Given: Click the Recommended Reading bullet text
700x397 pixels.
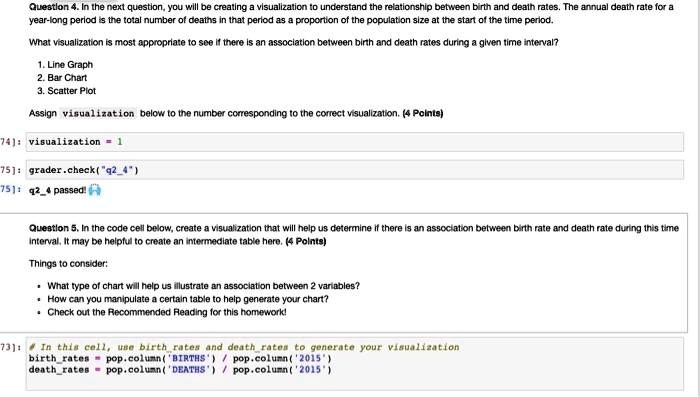Looking at the screenshot, I should [x=167, y=312].
